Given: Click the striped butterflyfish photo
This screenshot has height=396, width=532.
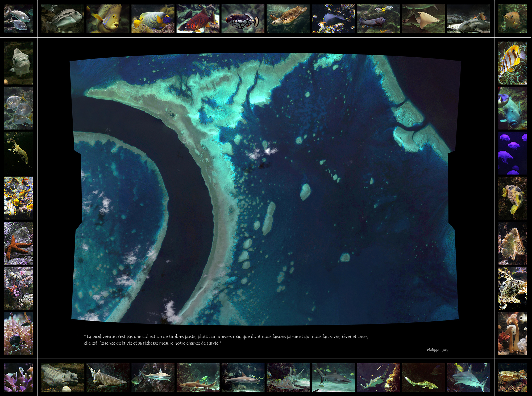Looking at the screenshot, I should click(512, 63).
